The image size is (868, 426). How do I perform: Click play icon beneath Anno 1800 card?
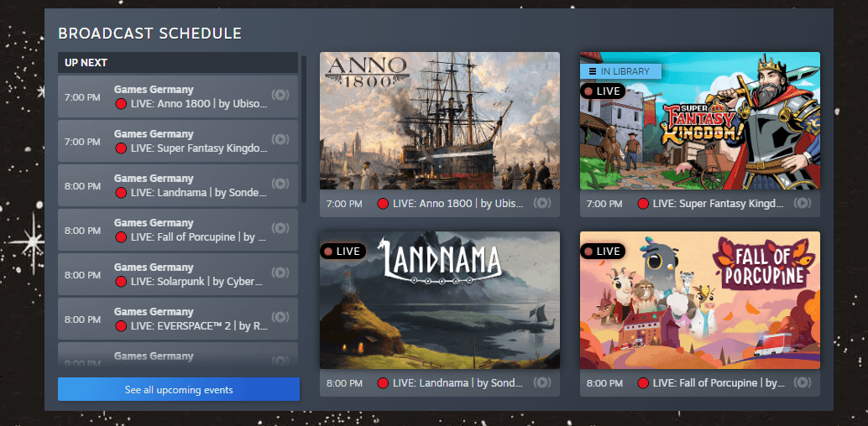click(x=542, y=203)
